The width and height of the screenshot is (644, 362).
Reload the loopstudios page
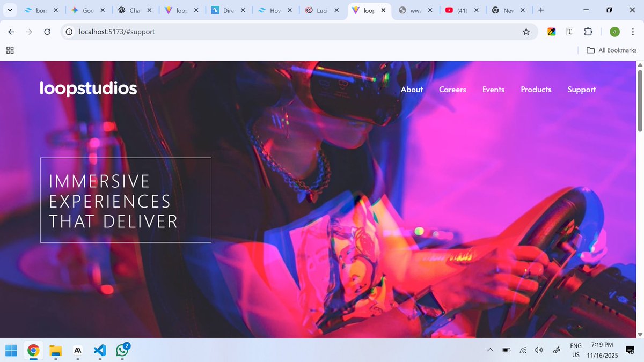pyautogui.click(x=47, y=32)
